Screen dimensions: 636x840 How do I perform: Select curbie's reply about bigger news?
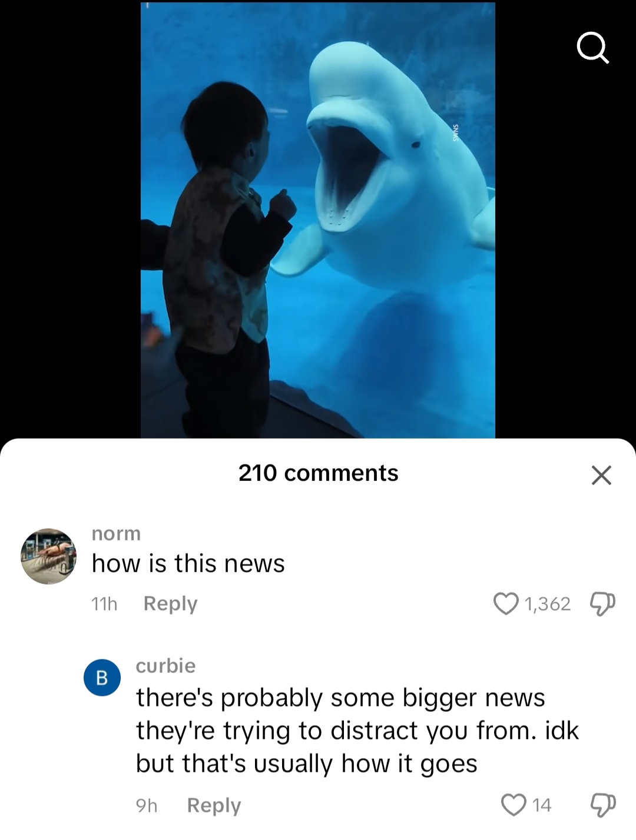coord(357,731)
